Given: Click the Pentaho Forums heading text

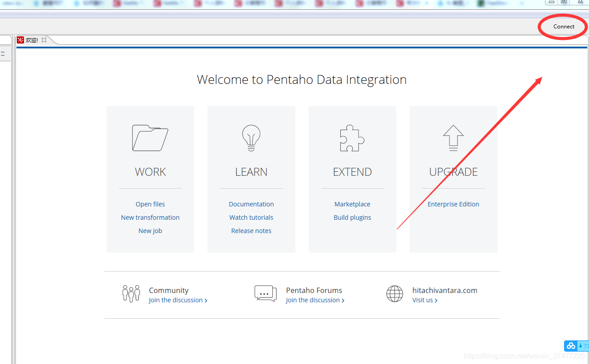Looking at the screenshot, I should click(x=314, y=290).
